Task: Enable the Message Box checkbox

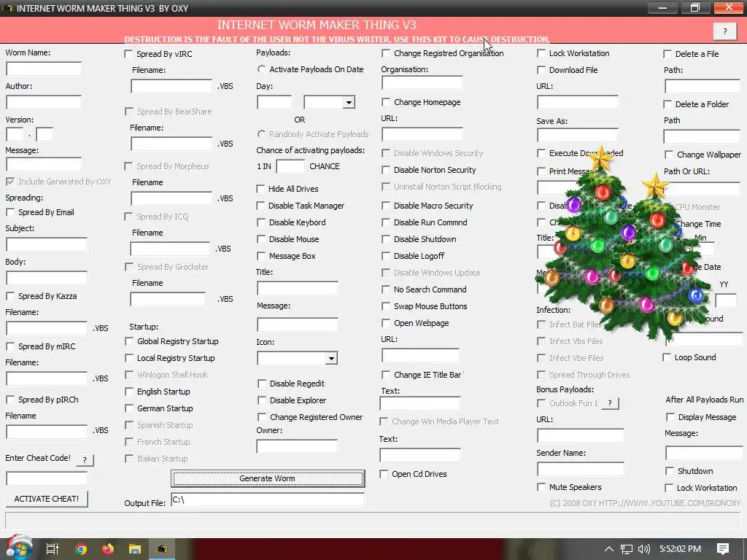Action: pyautogui.click(x=261, y=256)
